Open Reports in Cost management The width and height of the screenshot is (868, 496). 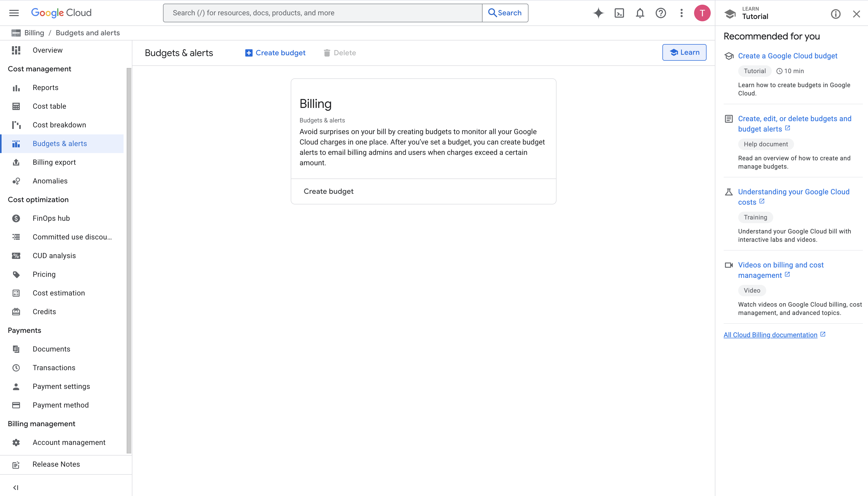pyautogui.click(x=45, y=87)
